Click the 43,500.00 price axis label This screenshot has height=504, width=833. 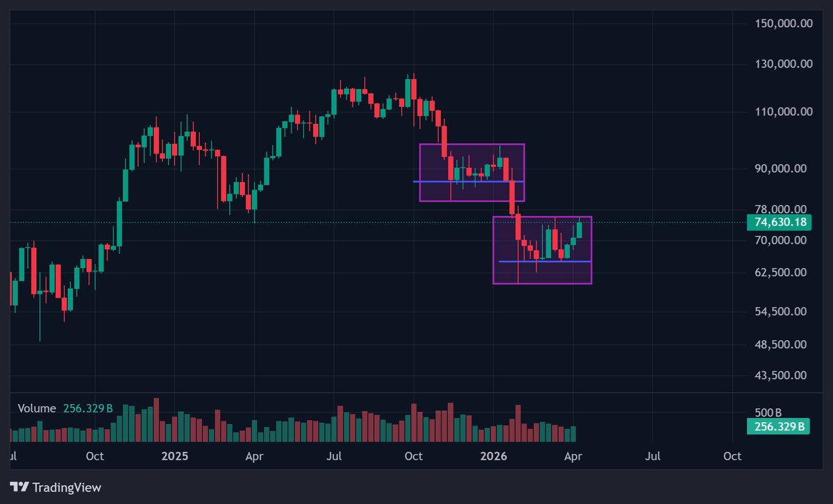pyautogui.click(x=781, y=375)
